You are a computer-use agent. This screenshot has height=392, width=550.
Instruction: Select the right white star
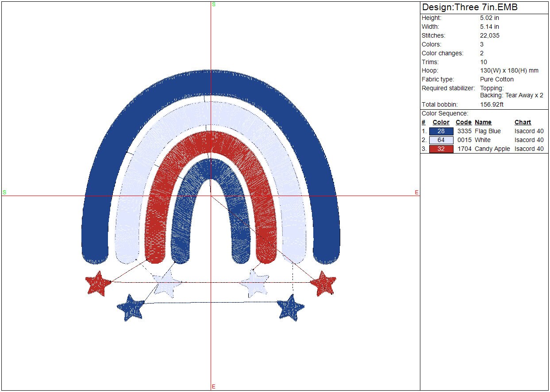[255, 283]
